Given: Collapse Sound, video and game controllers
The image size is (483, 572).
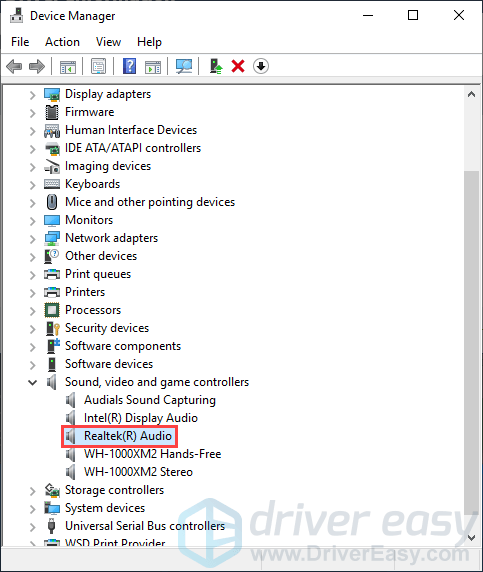Looking at the screenshot, I should pyautogui.click(x=32, y=382).
